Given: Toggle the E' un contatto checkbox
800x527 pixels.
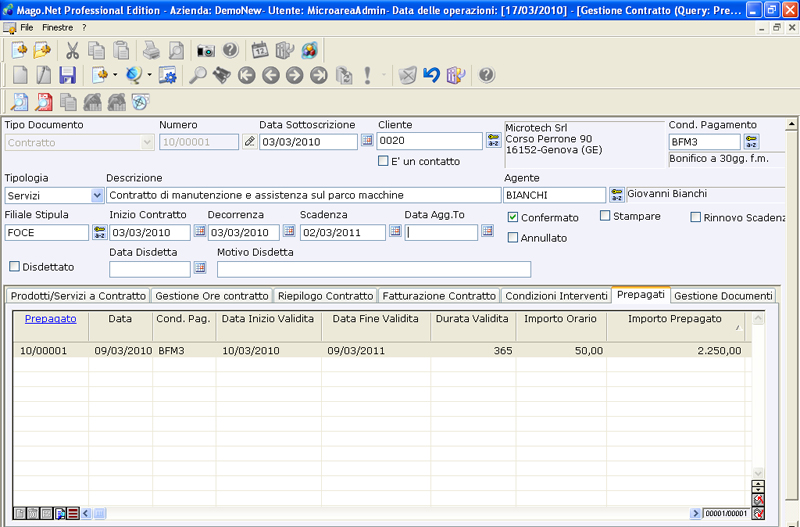Looking at the screenshot, I should [383, 161].
